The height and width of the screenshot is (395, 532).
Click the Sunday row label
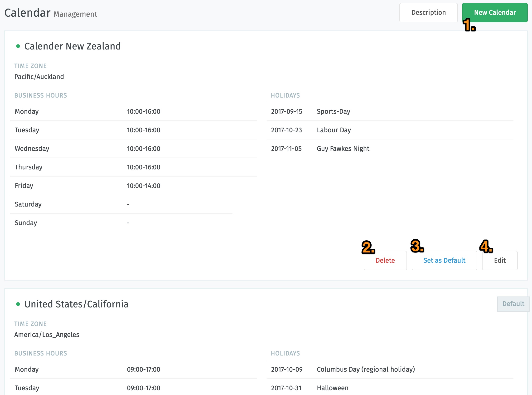click(26, 223)
